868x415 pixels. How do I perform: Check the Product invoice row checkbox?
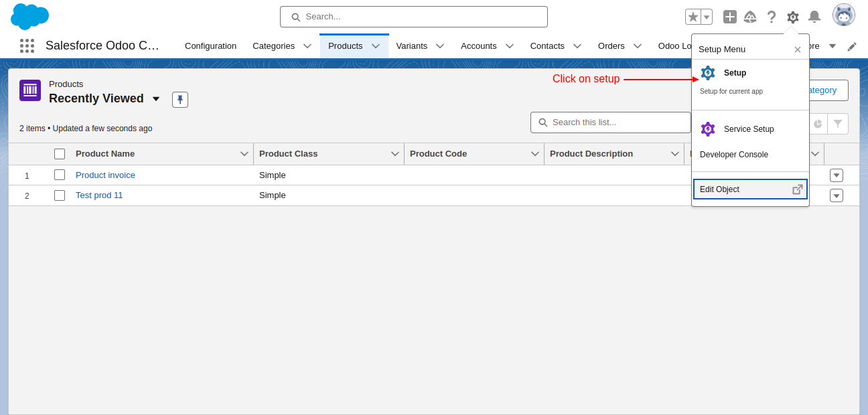pyautogui.click(x=60, y=175)
